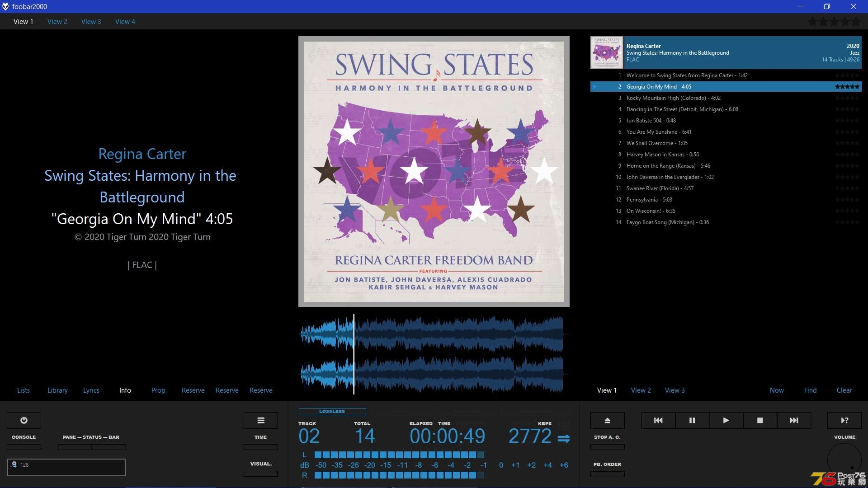Click the playing track 'Georgia On My Mind - 4:05' row
Viewport: 868px width, 488px height.
pos(726,87)
